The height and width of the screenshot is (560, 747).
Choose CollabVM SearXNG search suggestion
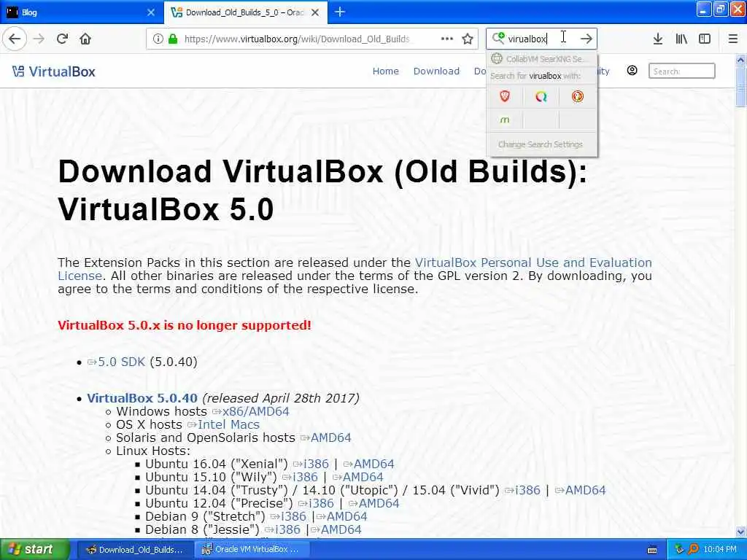542,58
